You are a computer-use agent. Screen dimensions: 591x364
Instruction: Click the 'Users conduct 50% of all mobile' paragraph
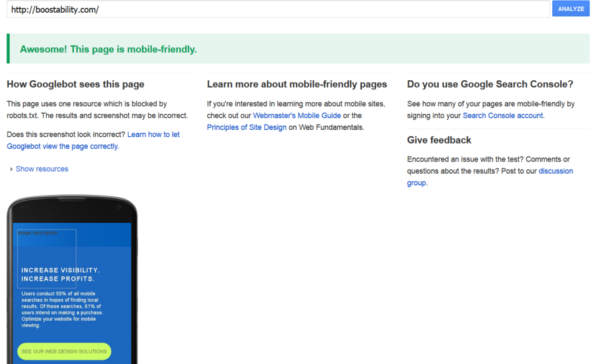point(62,309)
